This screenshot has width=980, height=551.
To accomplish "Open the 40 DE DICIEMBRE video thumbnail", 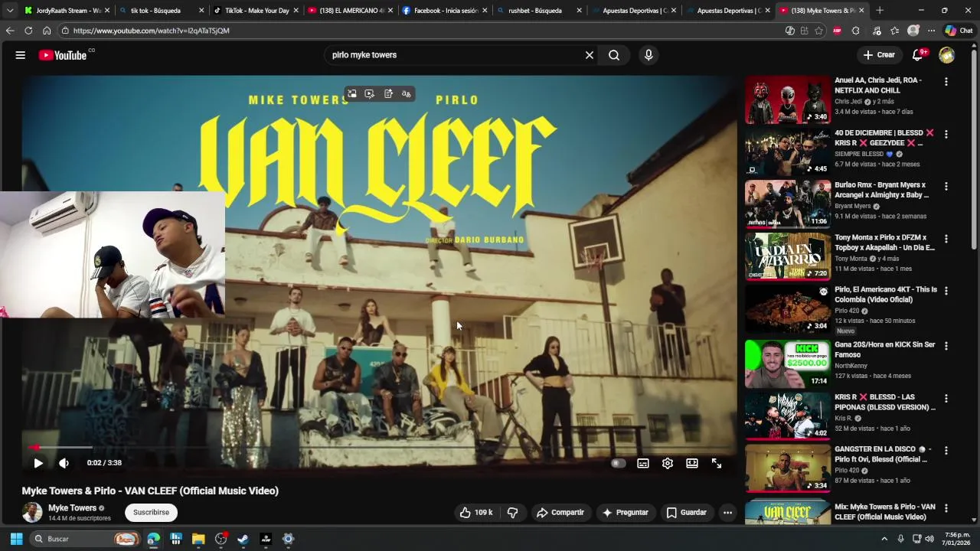I will [788, 152].
